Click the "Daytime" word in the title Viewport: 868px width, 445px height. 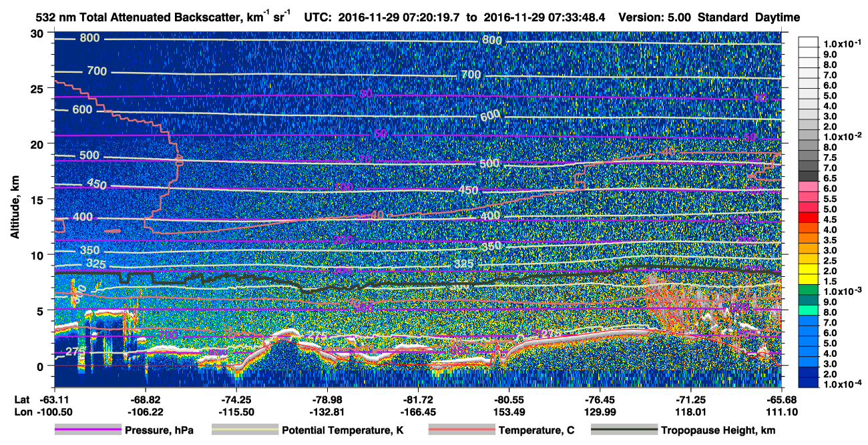(x=777, y=17)
